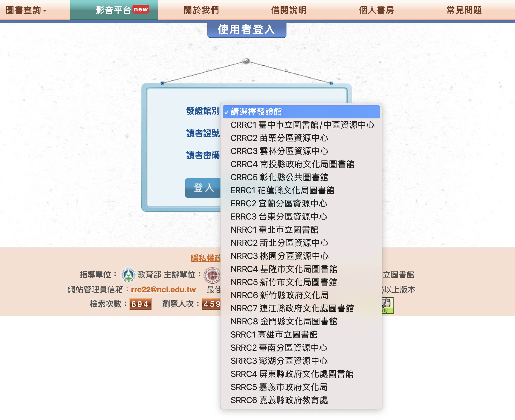This screenshot has width=515, height=420.
Task: Click the rrc22@ncl.edu.tw email link
Action: 163,289
